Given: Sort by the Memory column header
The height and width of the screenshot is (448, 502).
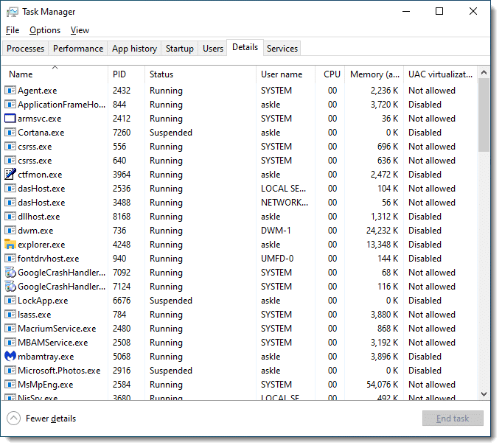Looking at the screenshot, I should coord(374,74).
